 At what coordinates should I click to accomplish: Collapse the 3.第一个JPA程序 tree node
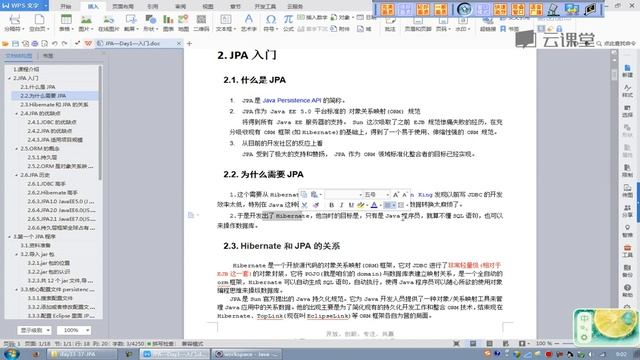tap(9, 236)
